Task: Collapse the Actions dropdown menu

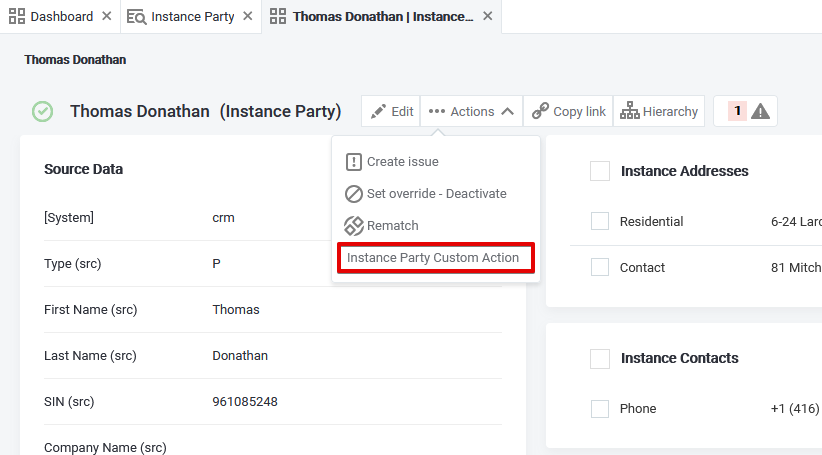Action: click(472, 112)
